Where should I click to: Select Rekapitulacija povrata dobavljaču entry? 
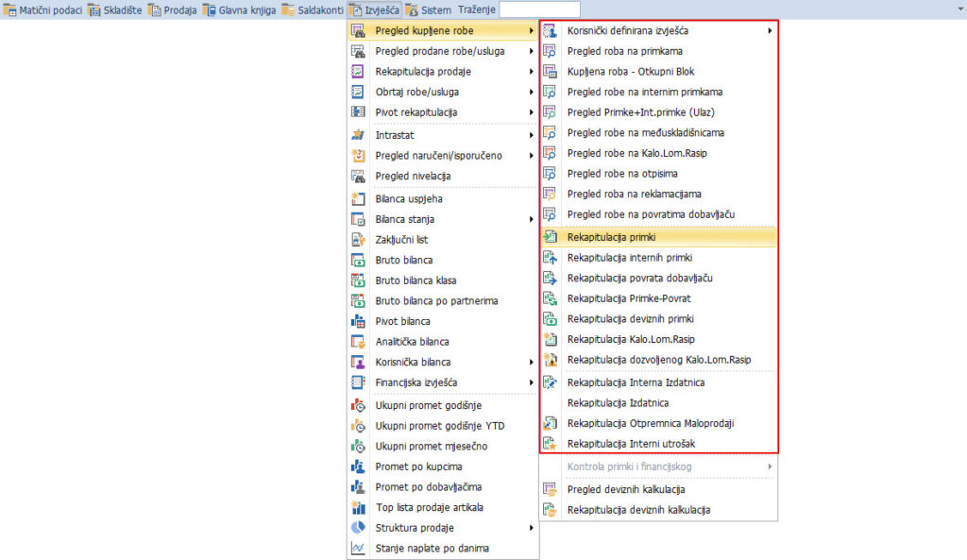tap(639, 278)
